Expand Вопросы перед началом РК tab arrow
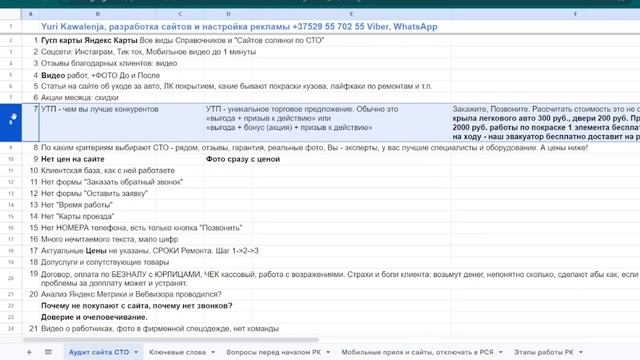Viewport: 640px width, 360px height. coord(328,352)
